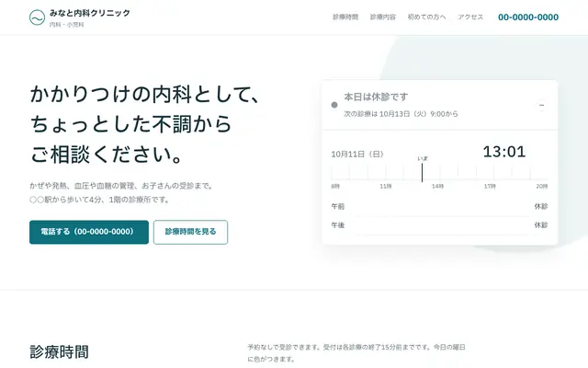The width and height of the screenshot is (588, 368).
Task: Click the 診療時間 section heading
Action: pyautogui.click(x=59, y=352)
